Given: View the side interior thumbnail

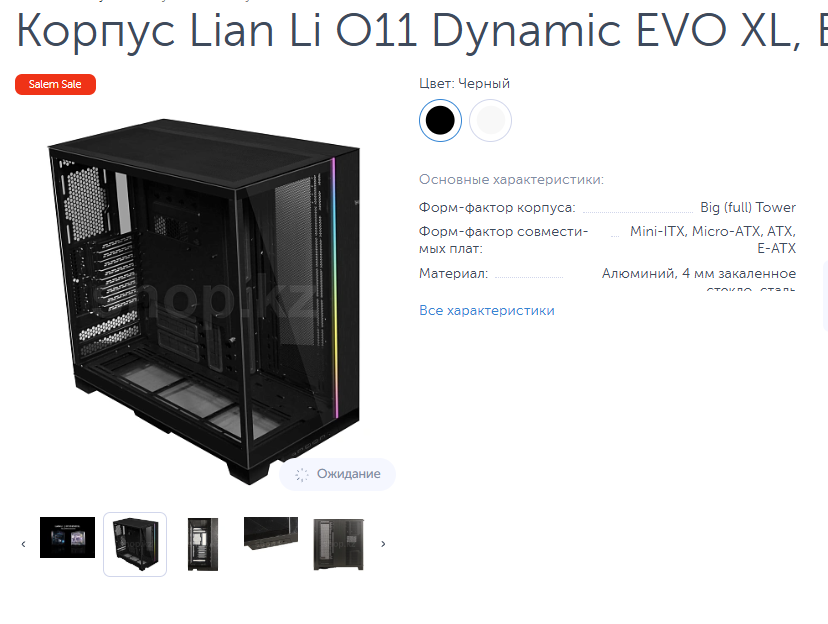Looking at the screenshot, I should (x=203, y=544).
